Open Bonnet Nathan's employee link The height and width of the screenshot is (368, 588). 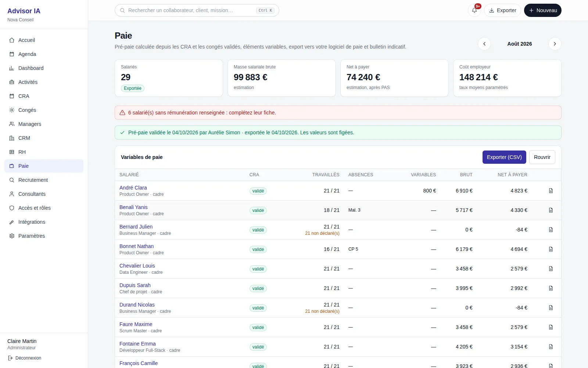point(136,246)
